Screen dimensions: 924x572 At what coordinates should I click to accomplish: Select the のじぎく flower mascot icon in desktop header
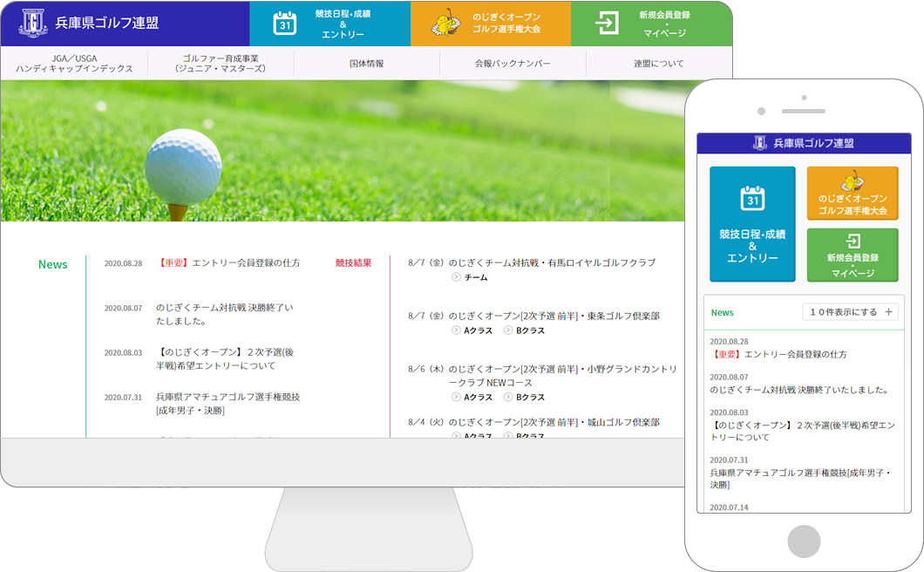[446, 23]
